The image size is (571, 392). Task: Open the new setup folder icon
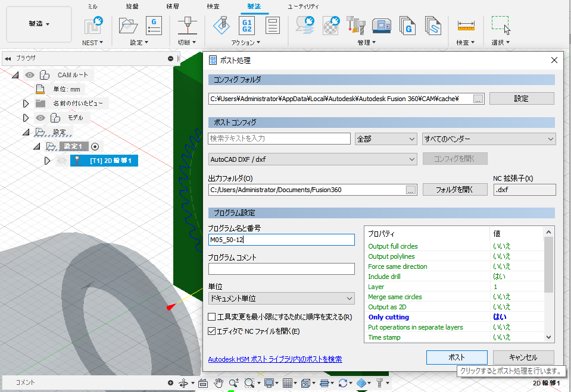(x=128, y=26)
